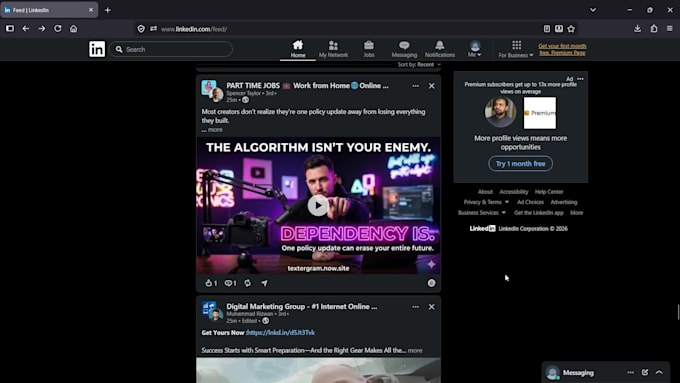Open Messaging in the top navigation

[404, 49]
